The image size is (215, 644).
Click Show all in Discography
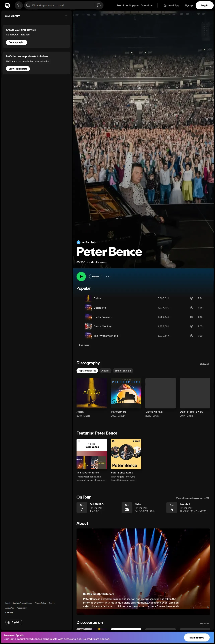pos(204,364)
